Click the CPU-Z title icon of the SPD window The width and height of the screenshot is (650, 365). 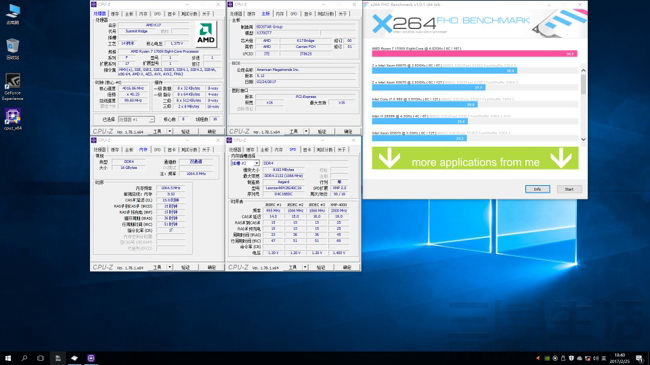[x=229, y=140]
